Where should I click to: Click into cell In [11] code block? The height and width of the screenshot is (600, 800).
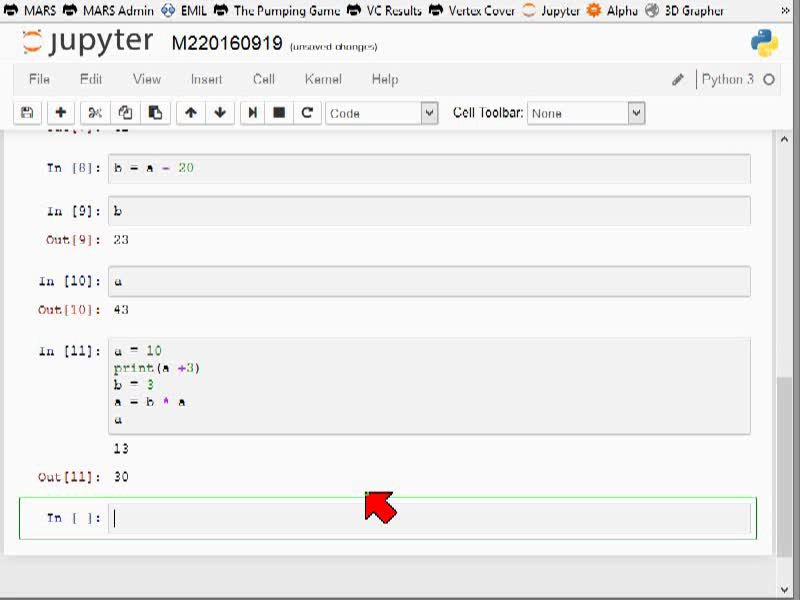429,386
